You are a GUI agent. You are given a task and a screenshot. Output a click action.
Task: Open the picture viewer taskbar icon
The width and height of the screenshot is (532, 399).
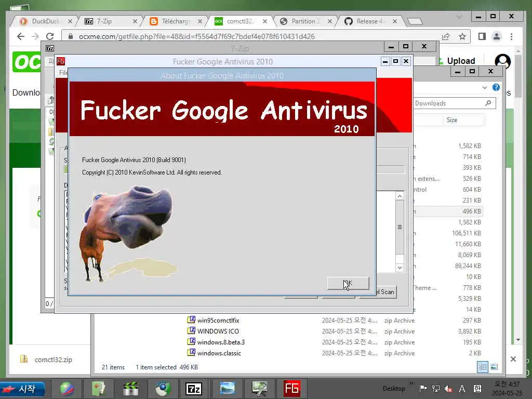tap(227, 389)
